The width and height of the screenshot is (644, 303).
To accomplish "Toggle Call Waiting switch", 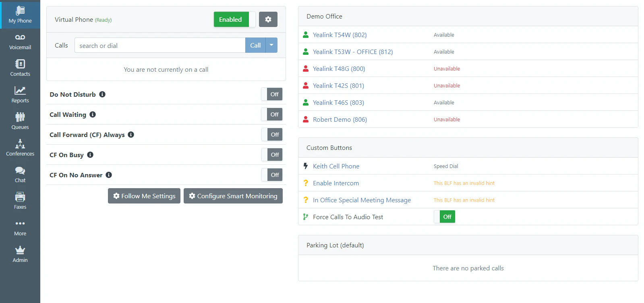I will (x=272, y=114).
